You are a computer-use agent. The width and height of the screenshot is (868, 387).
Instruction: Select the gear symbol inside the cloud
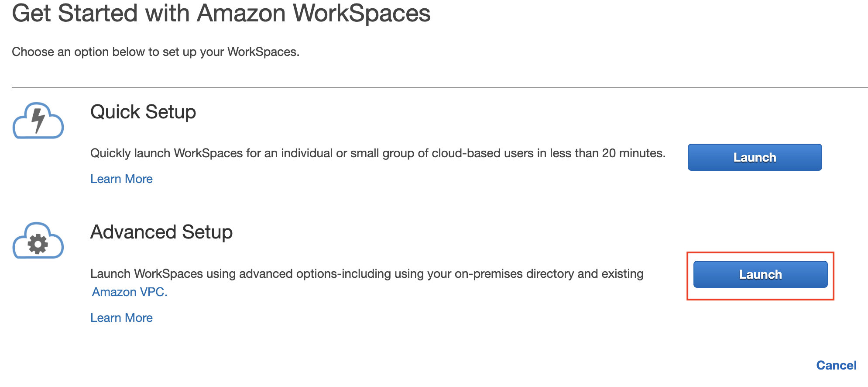[38, 244]
